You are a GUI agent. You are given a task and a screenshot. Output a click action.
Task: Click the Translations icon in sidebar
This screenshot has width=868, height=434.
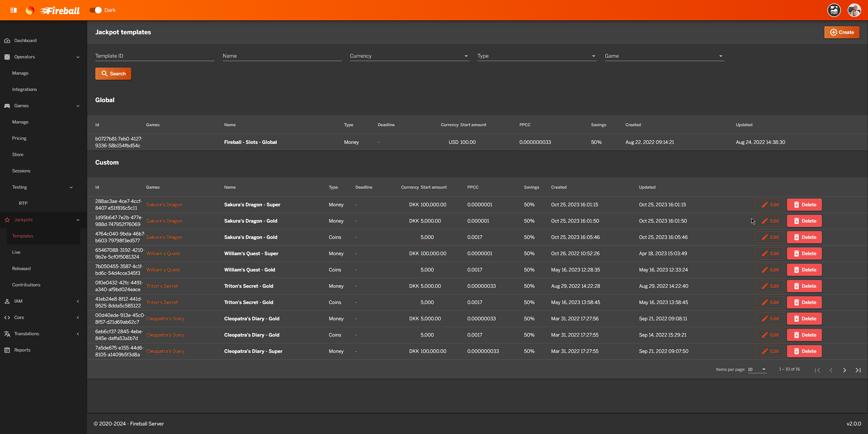(x=7, y=334)
